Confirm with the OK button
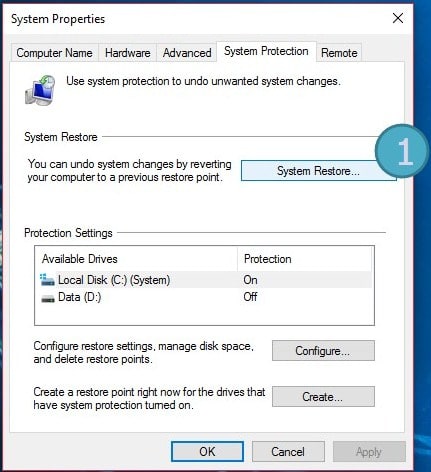431x472 pixels. tap(207, 452)
